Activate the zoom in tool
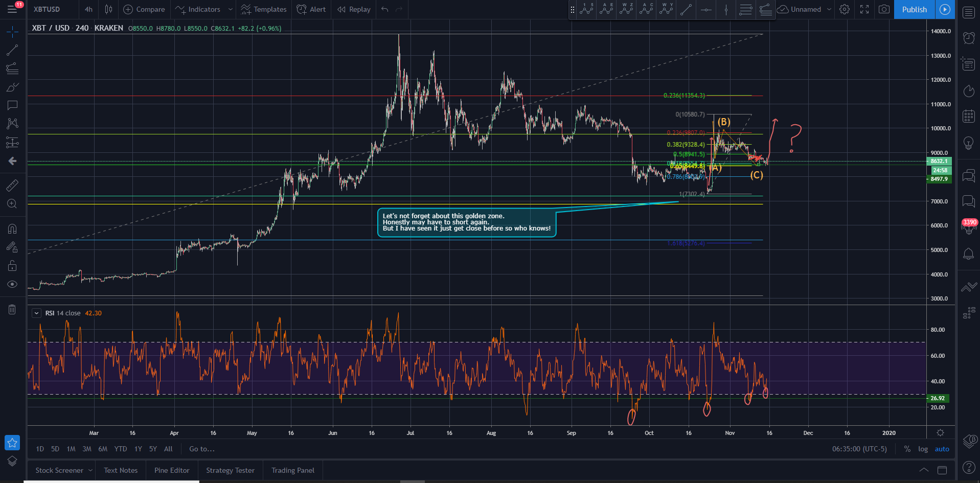 (12, 203)
